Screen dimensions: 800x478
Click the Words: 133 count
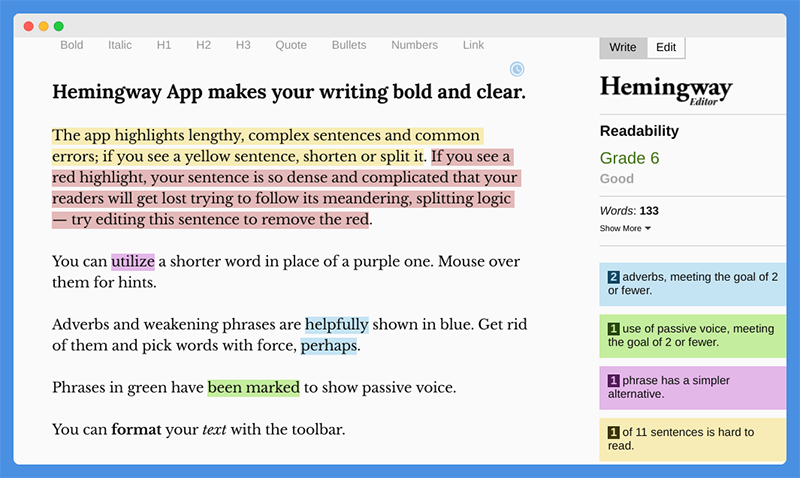[x=629, y=211]
